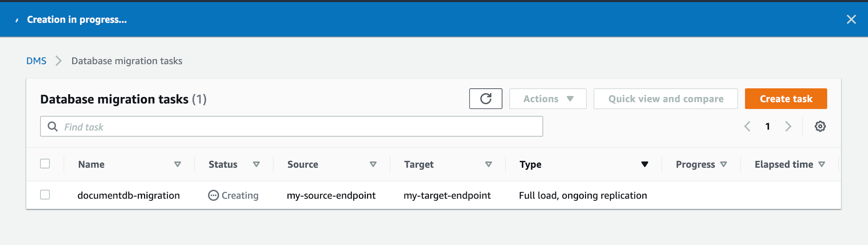Open the DMS breadcrumb link
Image resolution: width=868 pixels, height=245 pixels.
36,61
